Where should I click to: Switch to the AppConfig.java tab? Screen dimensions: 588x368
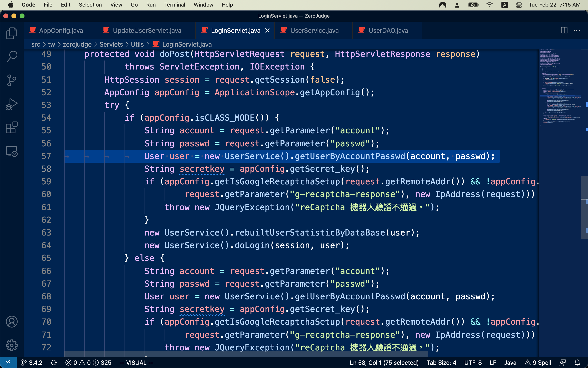click(x=60, y=30)
